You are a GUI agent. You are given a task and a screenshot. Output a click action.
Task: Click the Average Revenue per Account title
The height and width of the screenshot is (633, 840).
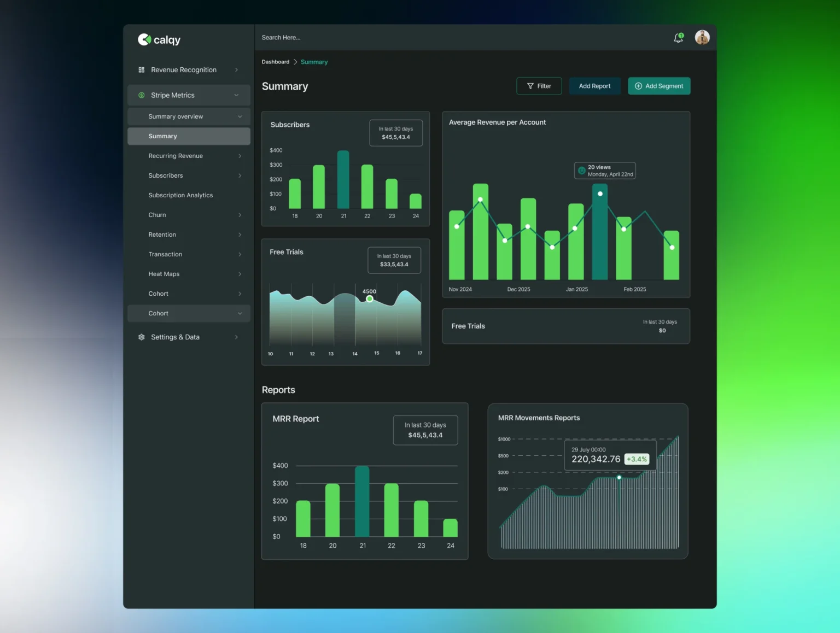click(497, 122)
